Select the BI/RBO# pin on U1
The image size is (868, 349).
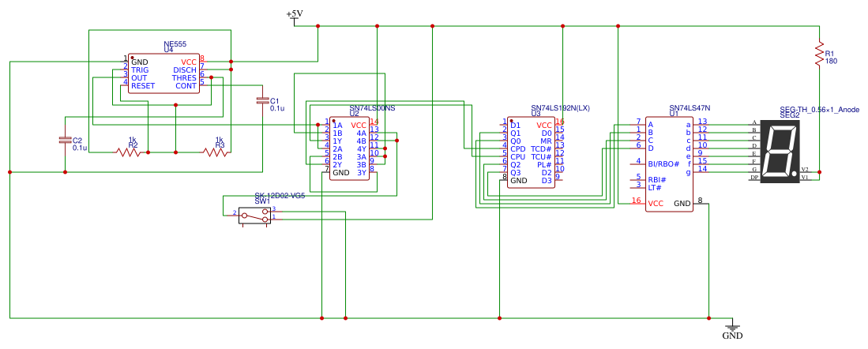[663, 163]
